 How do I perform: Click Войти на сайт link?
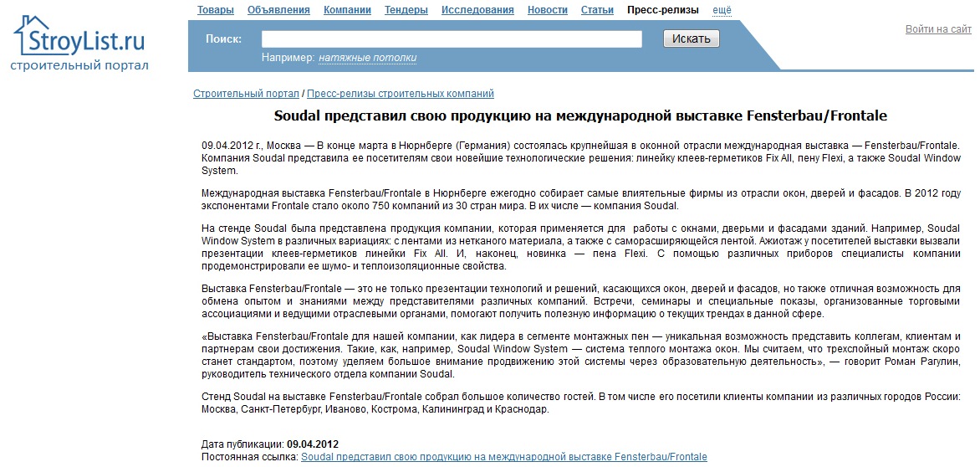(x=939, y=29)
